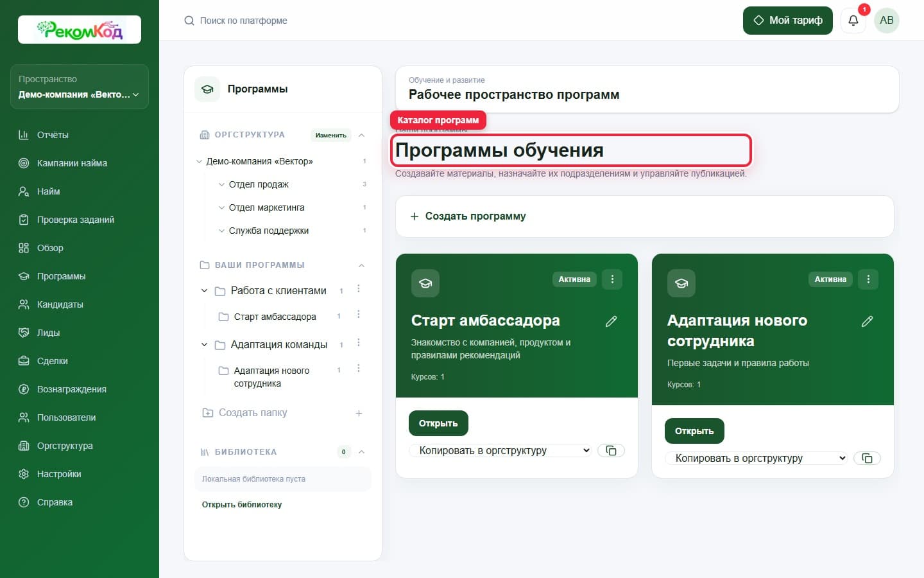Open Копировать в оргструктуру dropdown on Старт амбассадора

pos(501,451)
